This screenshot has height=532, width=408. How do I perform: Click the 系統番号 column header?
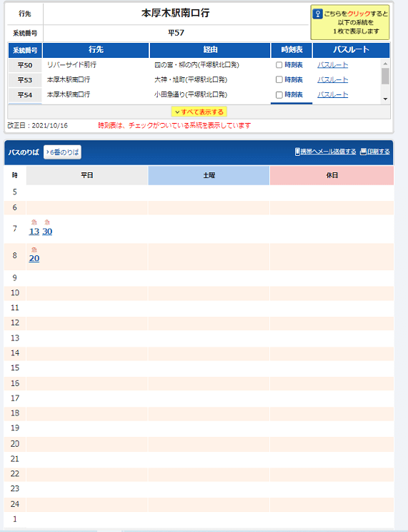pyautogui.click(x=25, y=50)
